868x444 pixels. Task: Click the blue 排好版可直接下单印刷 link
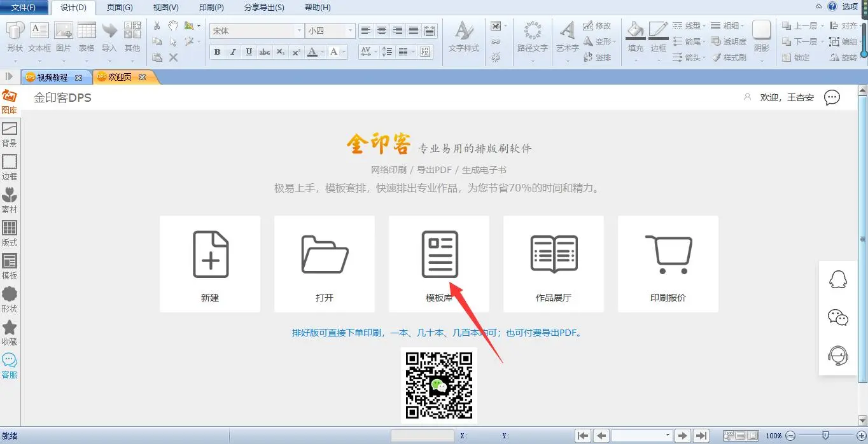click(x=437, y=333)
